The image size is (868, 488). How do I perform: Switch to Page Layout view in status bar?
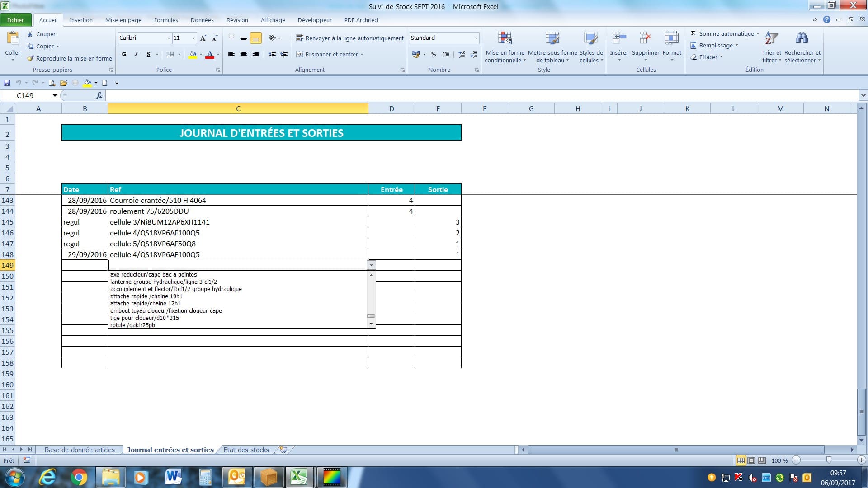(751, 460)
